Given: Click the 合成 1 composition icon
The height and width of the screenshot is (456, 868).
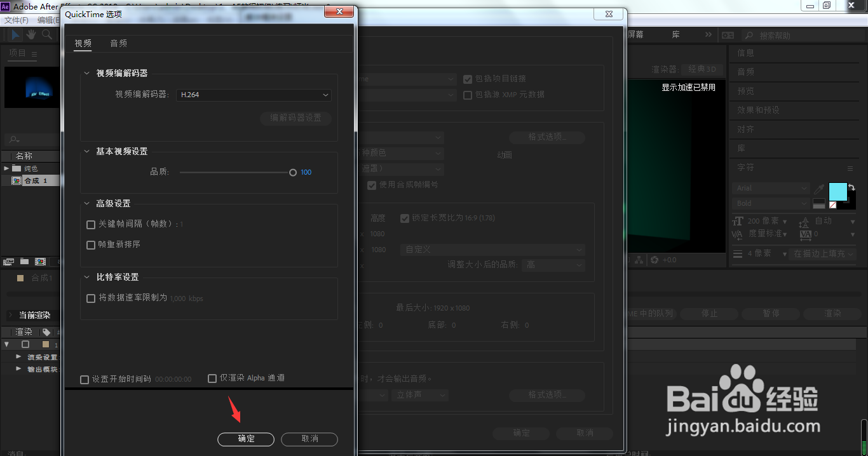Looking at the screenshot, I should [x=16, y=180].
